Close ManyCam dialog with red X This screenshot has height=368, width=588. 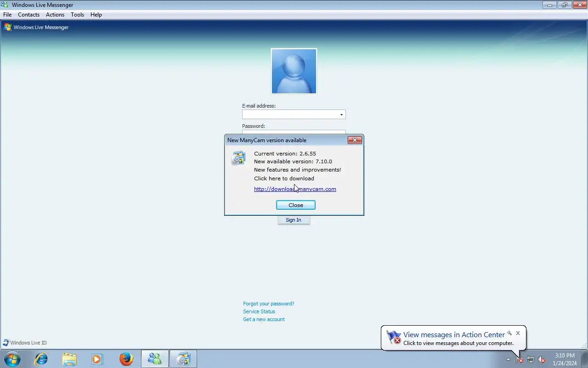355,140
